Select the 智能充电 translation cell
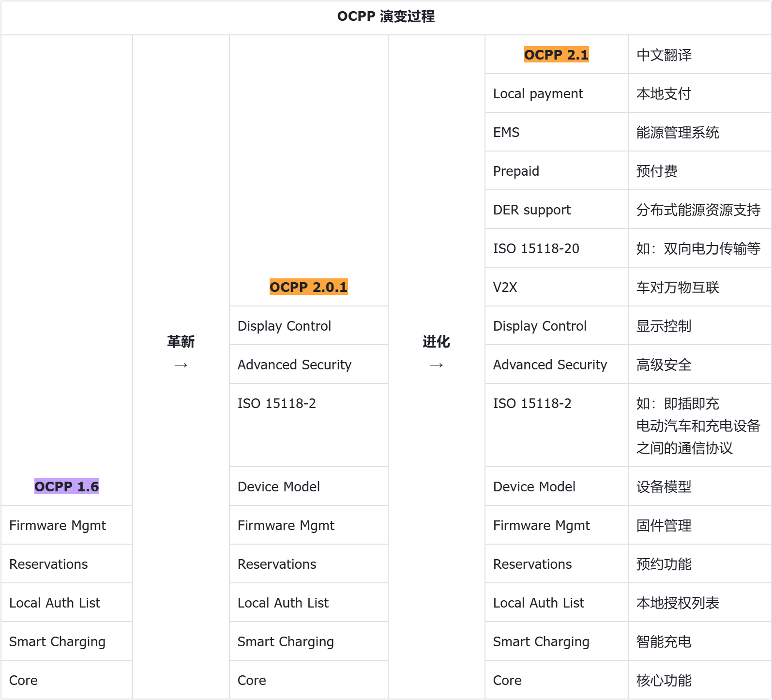The width and height of the screenshot is (772, 700). [664, 641]
